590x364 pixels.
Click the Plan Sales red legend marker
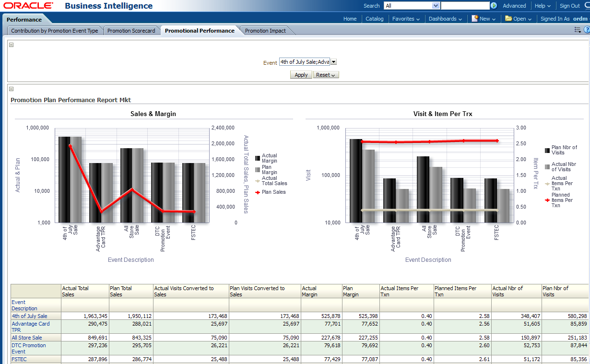pyautogui.click(x=258, y=192)
